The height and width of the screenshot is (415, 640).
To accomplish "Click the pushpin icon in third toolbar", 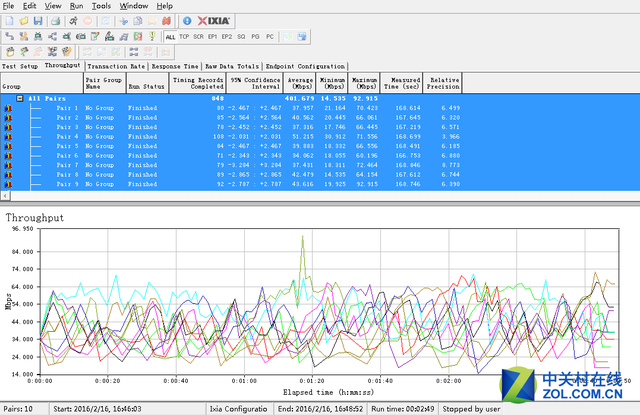I will click(x=24, y=52).
